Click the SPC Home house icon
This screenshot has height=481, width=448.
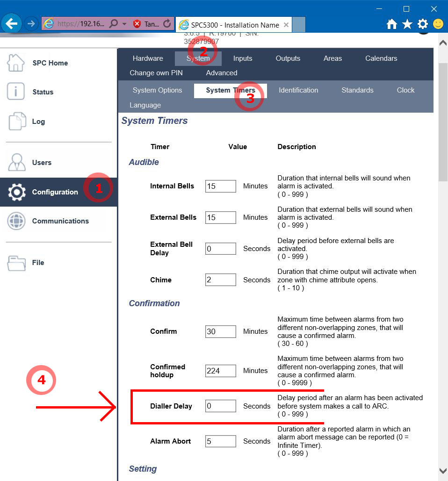tap(16, 63)
